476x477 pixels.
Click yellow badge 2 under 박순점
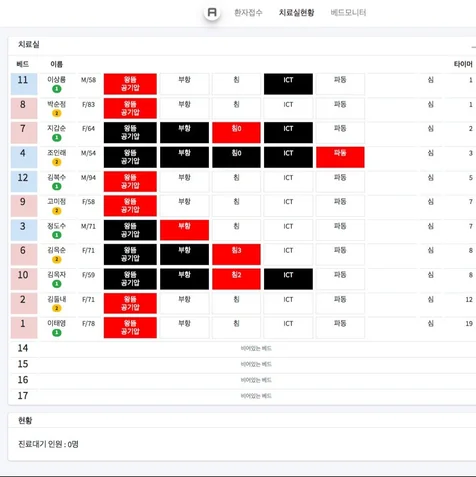click(x=57, y=113)
